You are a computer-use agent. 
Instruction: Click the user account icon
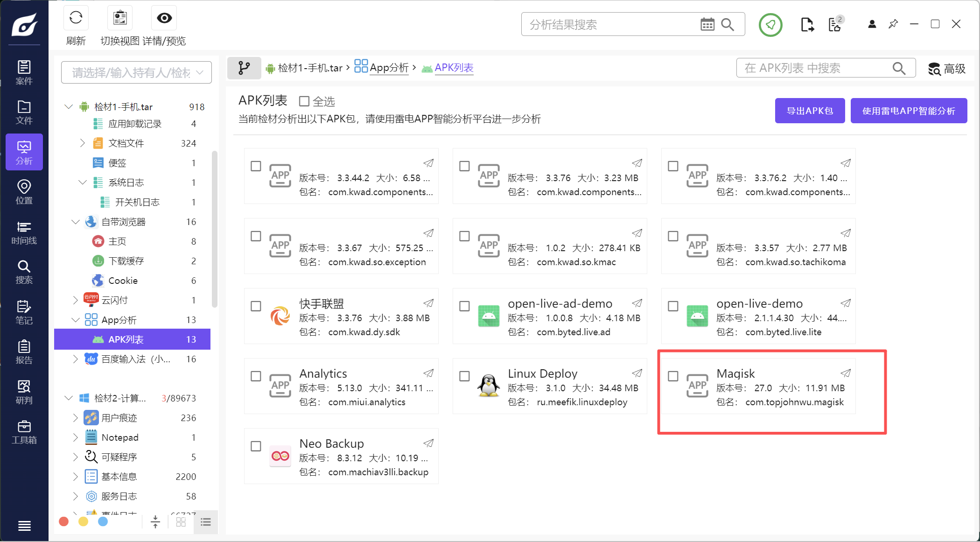click(x=872, y=24)
